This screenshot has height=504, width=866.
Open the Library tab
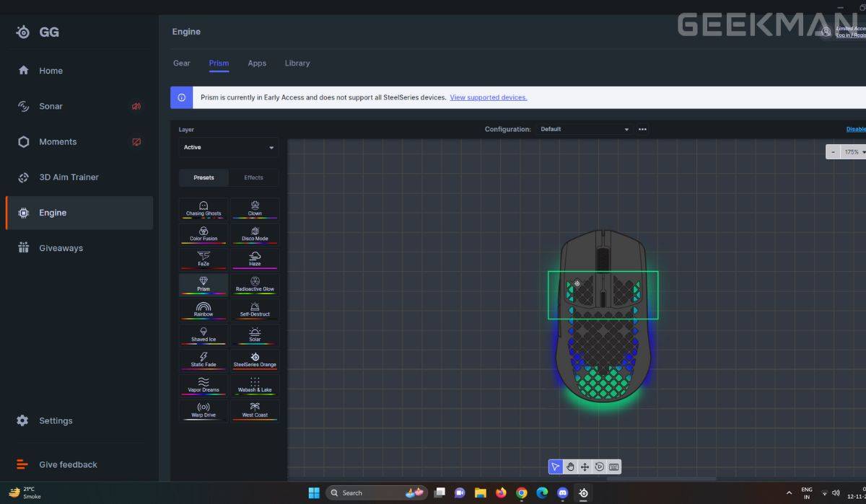297,63
